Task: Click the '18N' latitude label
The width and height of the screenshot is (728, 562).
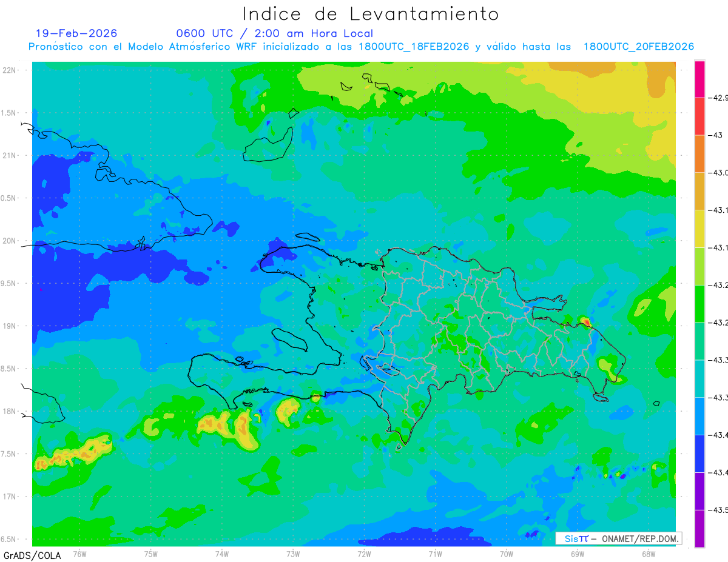Action: [9, 411]
